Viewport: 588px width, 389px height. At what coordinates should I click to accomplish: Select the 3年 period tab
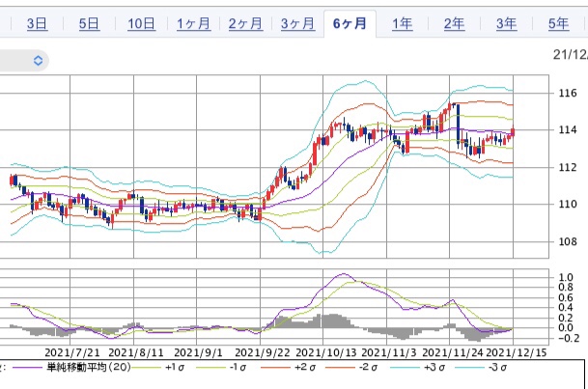[x=506, y=24]
